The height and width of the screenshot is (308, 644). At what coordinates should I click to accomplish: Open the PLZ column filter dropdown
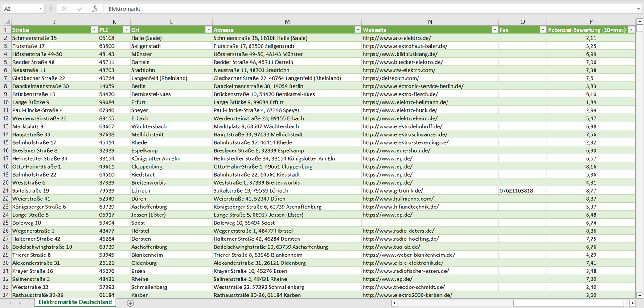point(125,30)
